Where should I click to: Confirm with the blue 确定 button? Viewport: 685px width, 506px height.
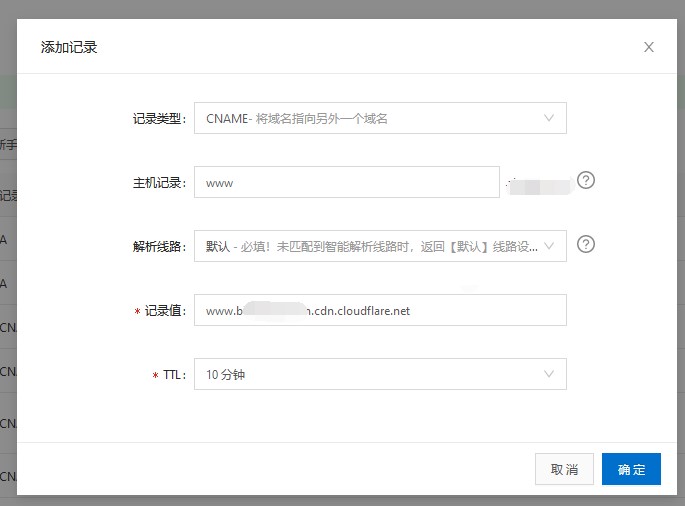[x=631, y=469]
